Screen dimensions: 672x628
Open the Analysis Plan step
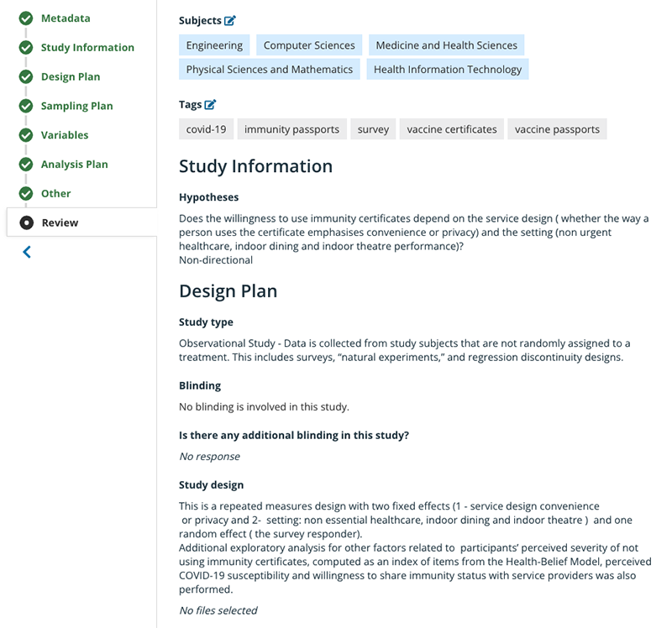tap(75, 164)
